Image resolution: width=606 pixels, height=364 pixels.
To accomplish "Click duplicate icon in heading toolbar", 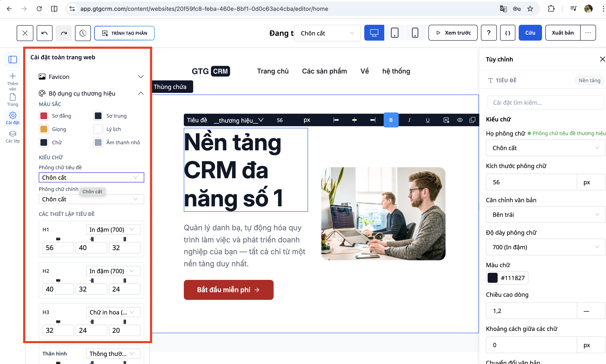I will coord(472,120).
